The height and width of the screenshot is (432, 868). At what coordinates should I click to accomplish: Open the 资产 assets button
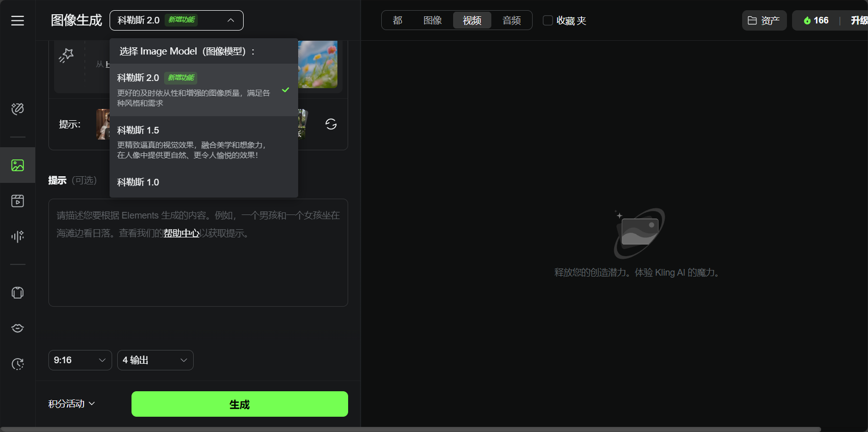tap(764, 20)
